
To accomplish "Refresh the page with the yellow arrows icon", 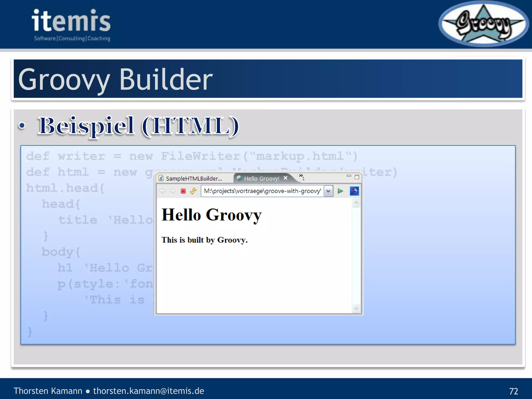I will click(193, 191).
